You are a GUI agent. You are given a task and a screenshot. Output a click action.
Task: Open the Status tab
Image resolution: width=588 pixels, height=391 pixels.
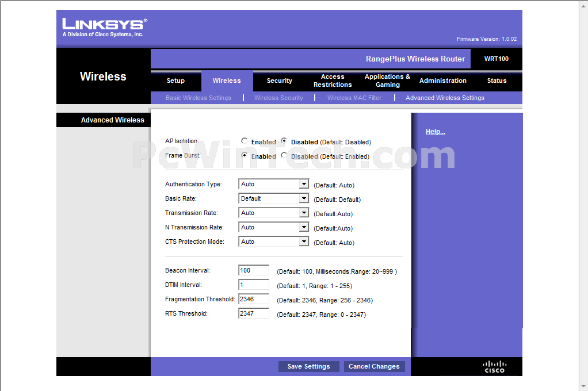(x=497, y=80)
